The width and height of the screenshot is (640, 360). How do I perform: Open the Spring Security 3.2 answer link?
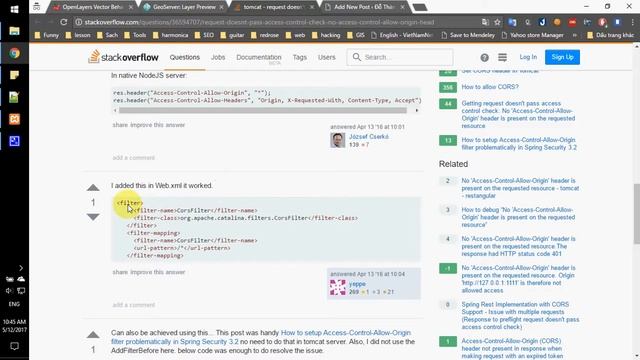(x=261, y=337)
